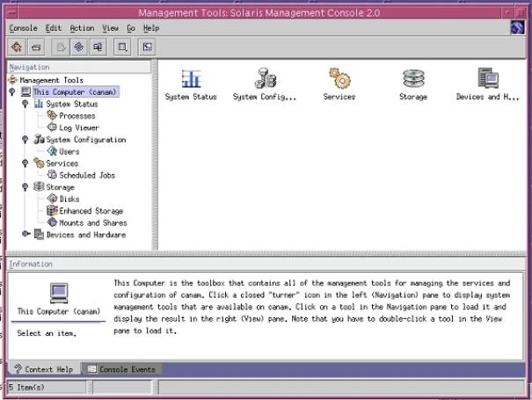Select Services node in Navigation tree
Screen dimensions: 532x400
point(62,164)
